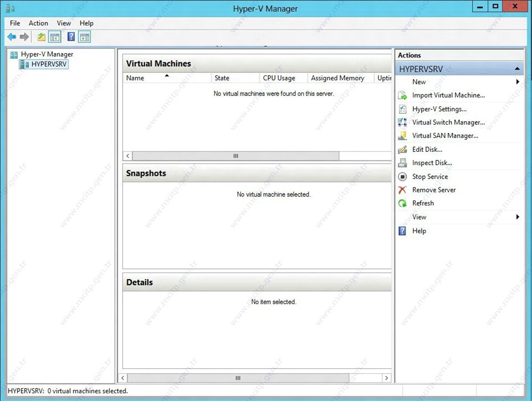Click the Edit Disk pencil icon
The height and width of the screenshot is (401, 532).
pos(402,150)
